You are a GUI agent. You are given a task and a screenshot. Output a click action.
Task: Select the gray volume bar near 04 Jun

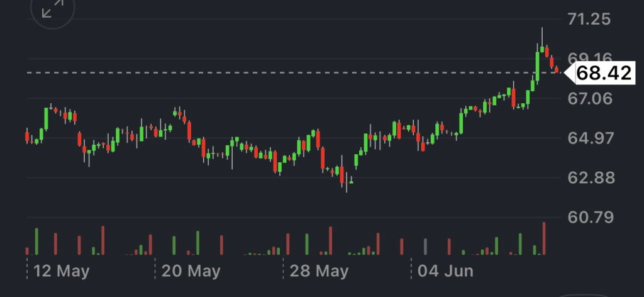click(426, 247)
